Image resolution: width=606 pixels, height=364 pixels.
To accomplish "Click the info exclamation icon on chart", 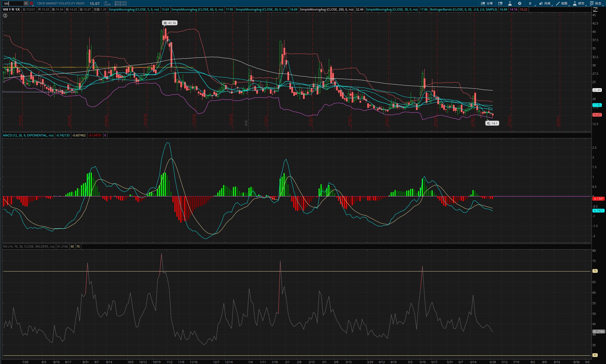I will [x=5, y=16].
